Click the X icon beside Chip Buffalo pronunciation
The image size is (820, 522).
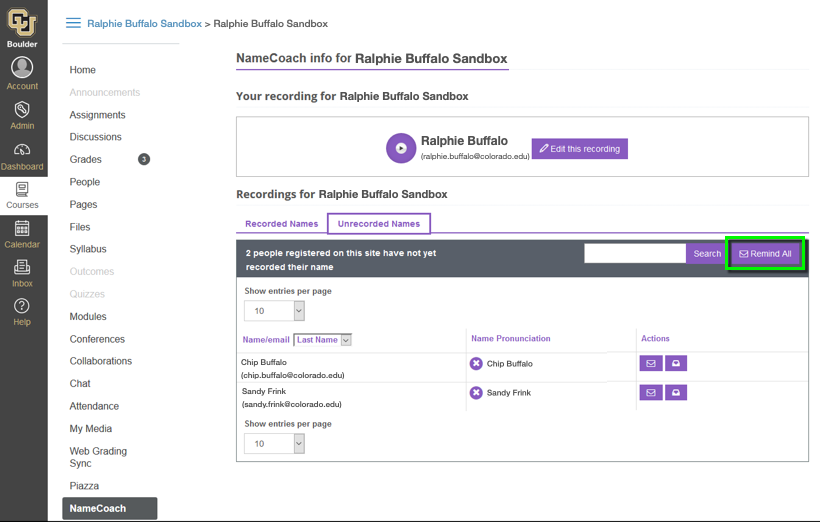[x=476, y=364]
